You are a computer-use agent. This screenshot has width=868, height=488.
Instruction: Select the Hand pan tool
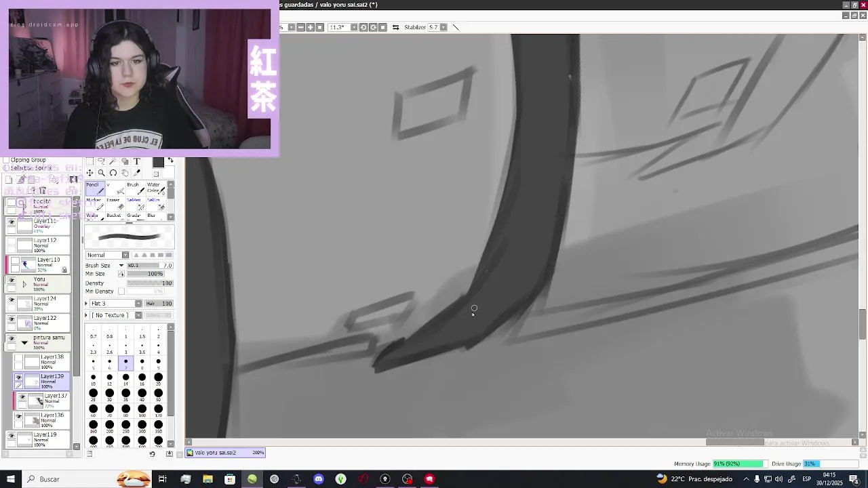click(x=125, y=173)
